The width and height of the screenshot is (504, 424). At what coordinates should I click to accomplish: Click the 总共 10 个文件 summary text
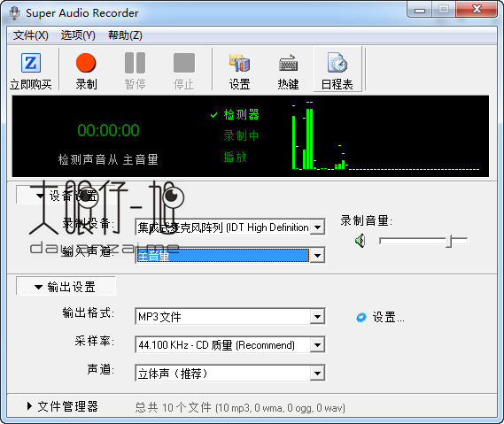pos(240,407)
